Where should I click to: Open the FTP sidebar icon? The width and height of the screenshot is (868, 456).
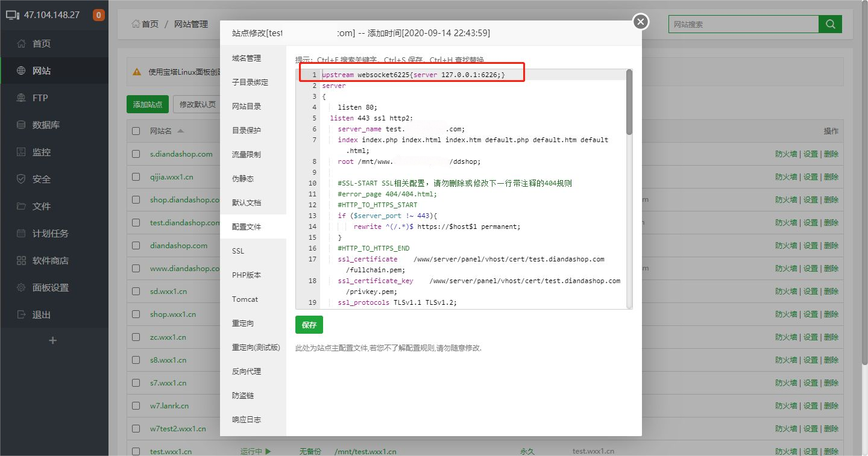[x=22, y=98]
